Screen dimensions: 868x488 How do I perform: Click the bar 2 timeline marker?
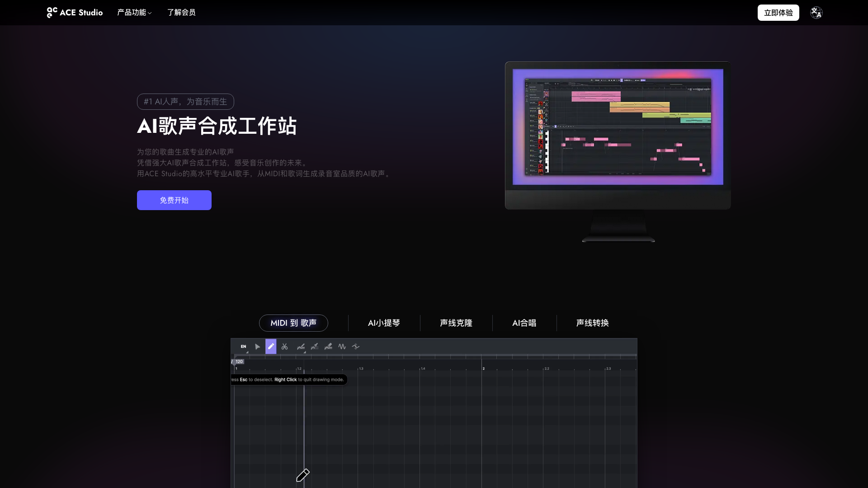click(483, 369)
